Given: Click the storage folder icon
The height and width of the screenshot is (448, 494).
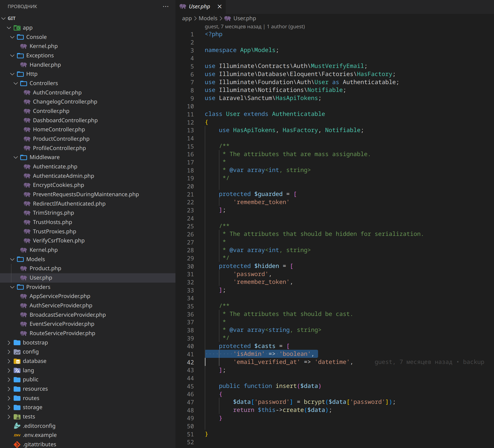Looking at the screenshot, I should (x=17, y=407).
